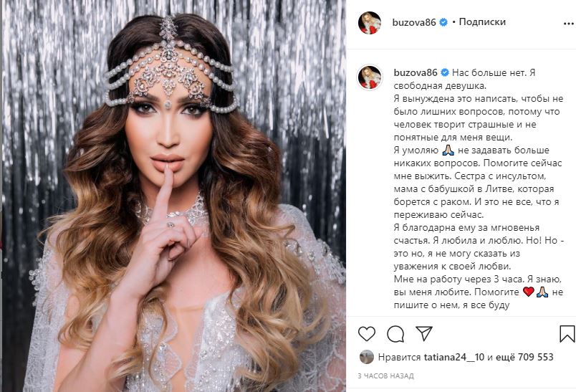Viewport: 576px width, 392px height.
Task: Like the post with the heart icon
Action: (x=367, y=333)
